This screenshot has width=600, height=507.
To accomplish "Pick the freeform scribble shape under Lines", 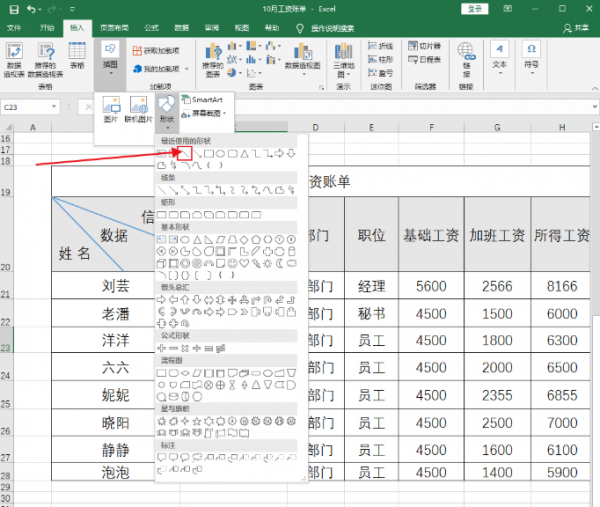I will 291,190.
